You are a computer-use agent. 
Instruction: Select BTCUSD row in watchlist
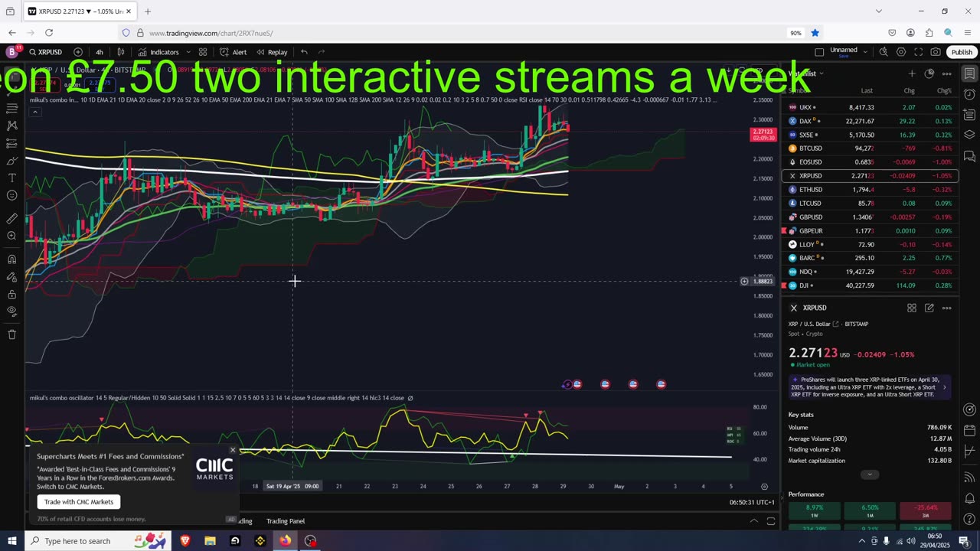coord(870,148)
